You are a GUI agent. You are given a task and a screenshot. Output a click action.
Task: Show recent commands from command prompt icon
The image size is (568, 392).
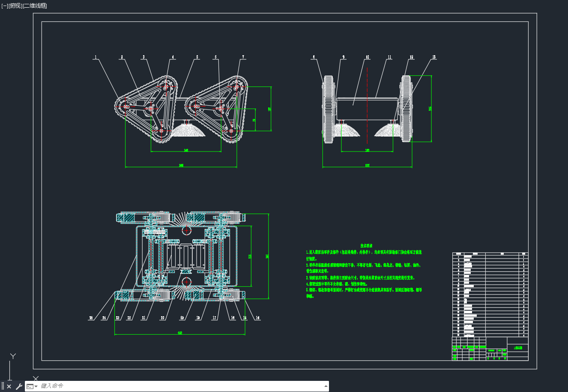pos(32,386)
